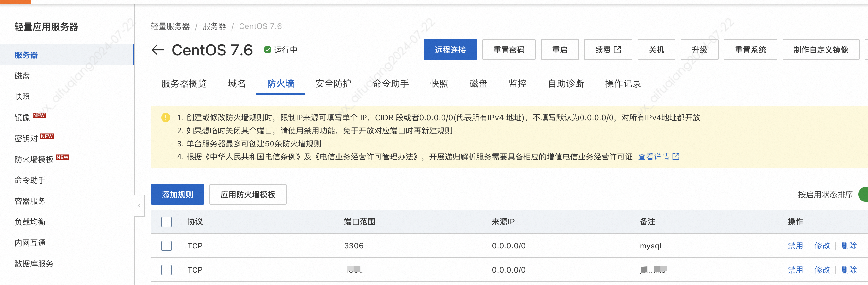Click external link icon after 查看详情
Viewport: 868px width, 285px height.
pyautogui.click(x=675, y=157)
